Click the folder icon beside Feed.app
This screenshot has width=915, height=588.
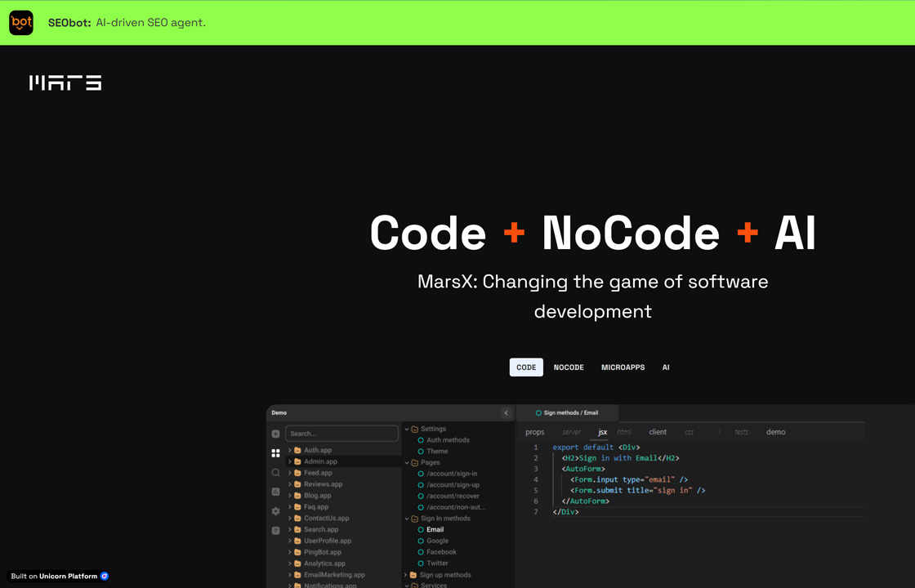(x=297, y=473)
